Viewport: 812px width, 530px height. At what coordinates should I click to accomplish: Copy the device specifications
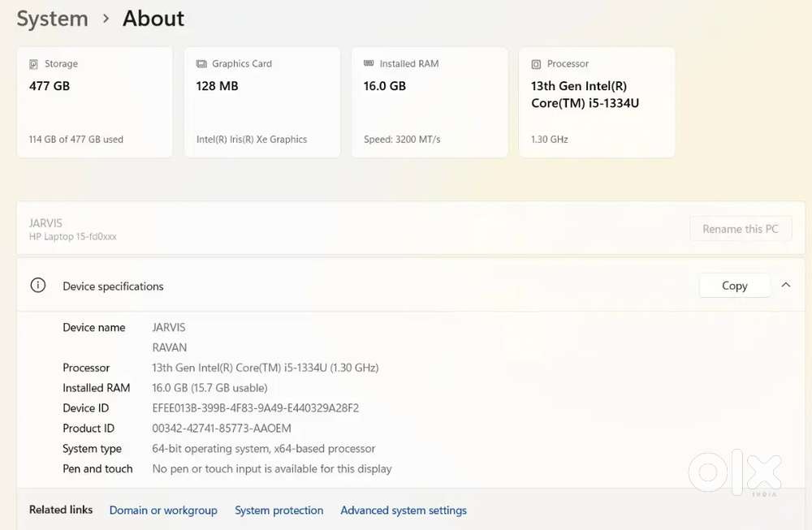click(x=734, y=286)
